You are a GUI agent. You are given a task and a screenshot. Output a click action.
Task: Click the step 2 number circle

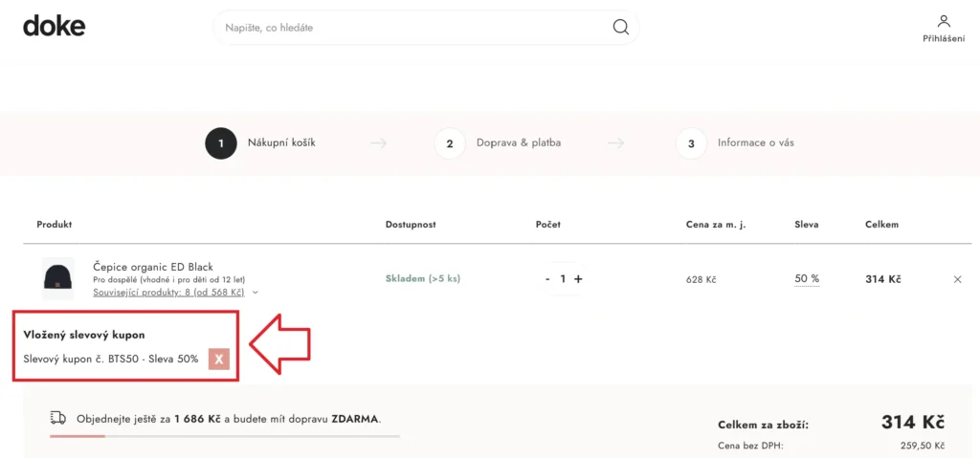pos(450,143)
